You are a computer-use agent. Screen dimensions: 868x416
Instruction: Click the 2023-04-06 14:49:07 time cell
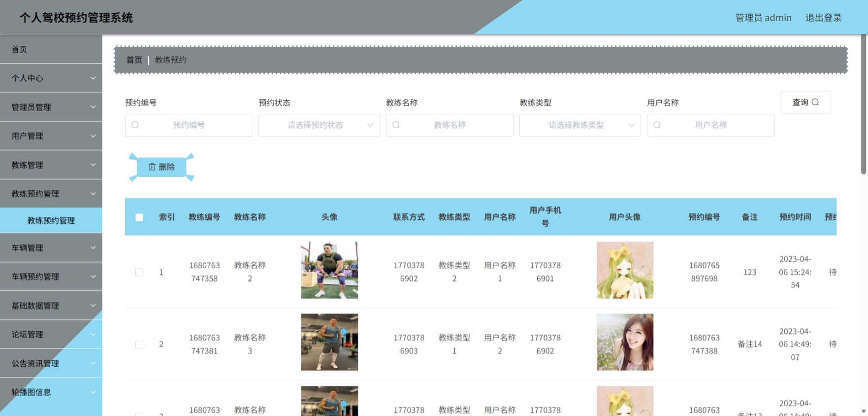coord(795,345)
